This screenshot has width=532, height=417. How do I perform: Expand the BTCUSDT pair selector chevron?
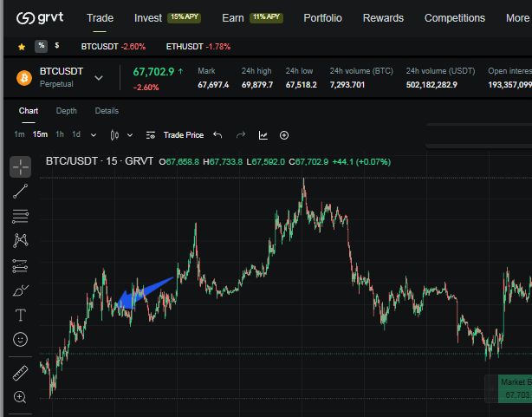(99, 78)
